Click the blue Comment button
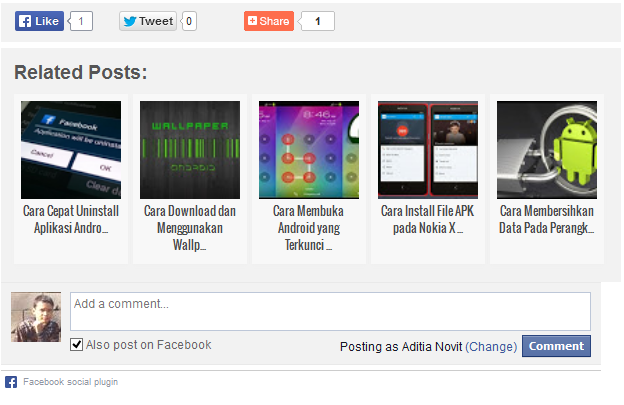 click(x=556, y=346)
